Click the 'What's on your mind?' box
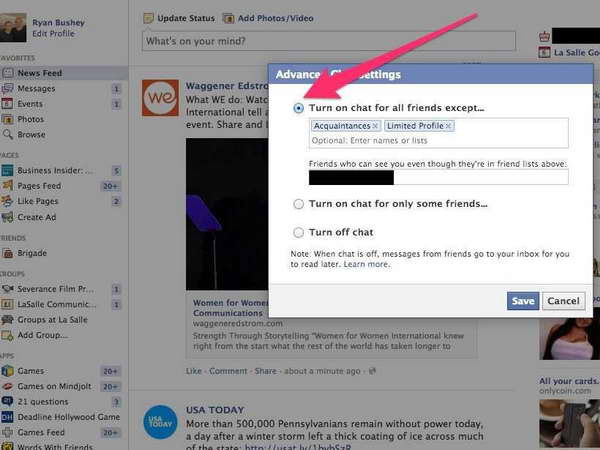600x450 pixels. pyautogui.click(x=329, y=41)
